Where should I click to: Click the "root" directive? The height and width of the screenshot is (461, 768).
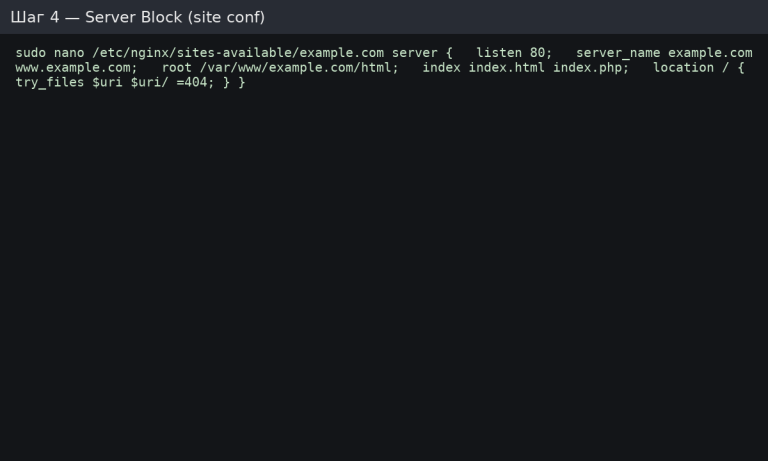click(177, 67)
